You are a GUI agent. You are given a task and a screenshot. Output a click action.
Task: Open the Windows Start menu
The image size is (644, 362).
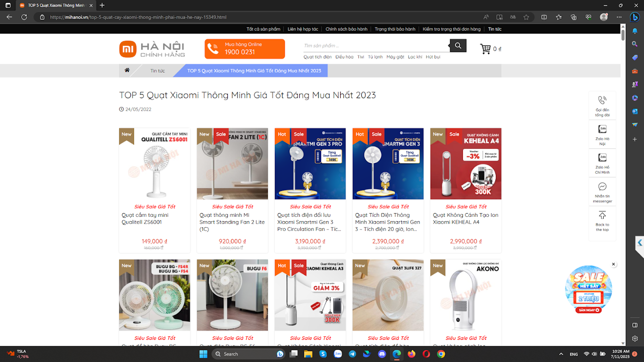[x=203, y=354]
